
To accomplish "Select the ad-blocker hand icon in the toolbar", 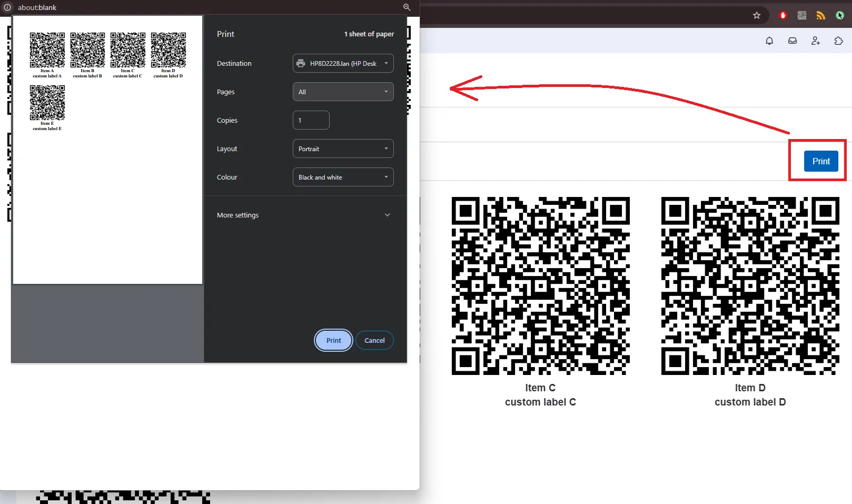I will click(x=783, y=15).
